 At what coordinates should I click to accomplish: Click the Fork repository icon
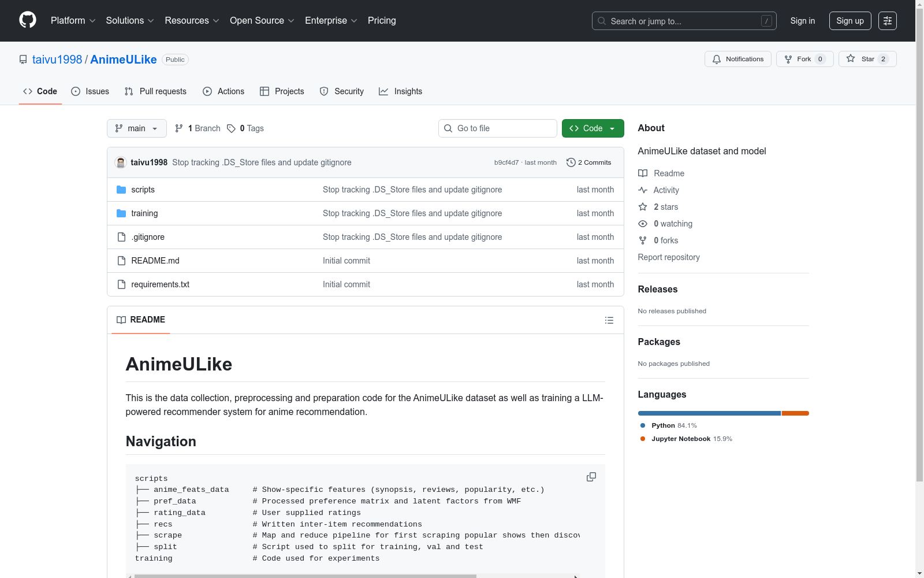pyautogui.click(x=788, y=59)
